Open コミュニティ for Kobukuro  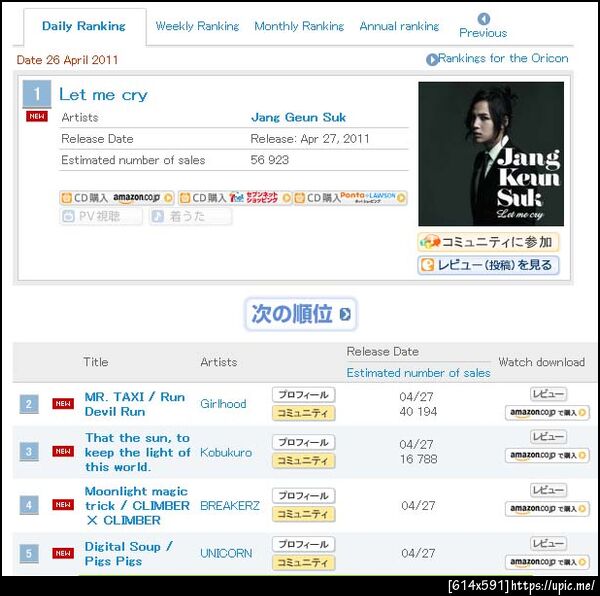pyautogui.click(x=303, y=461)
